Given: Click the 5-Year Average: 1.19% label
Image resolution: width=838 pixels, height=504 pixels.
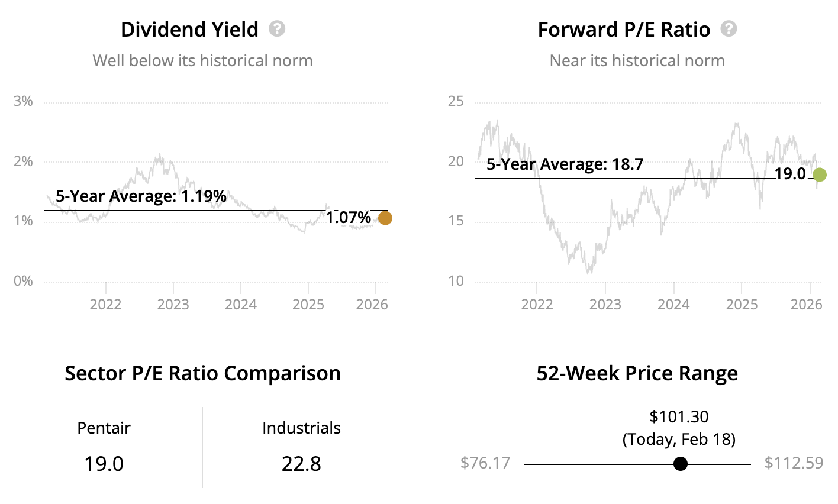Looking at the screenshot, I should pyautogui.click(x=141, y=196).
